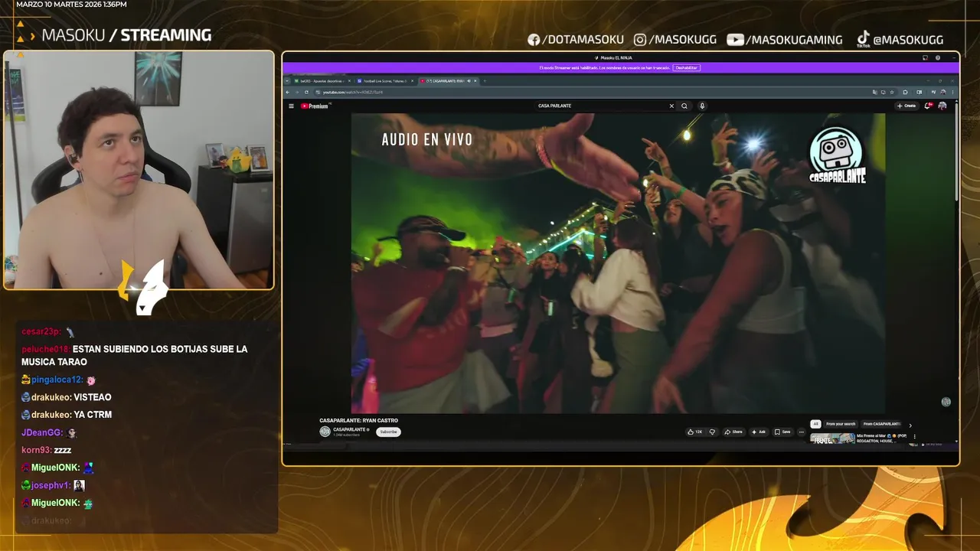This screenshot has height=551, width=980.
Task: Reload the YouTube page
Action: coord(306,92)
